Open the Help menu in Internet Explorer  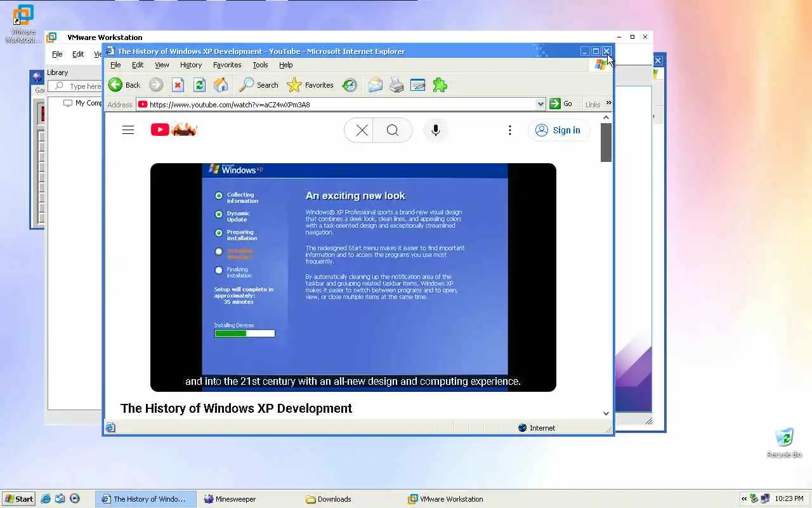286,65
